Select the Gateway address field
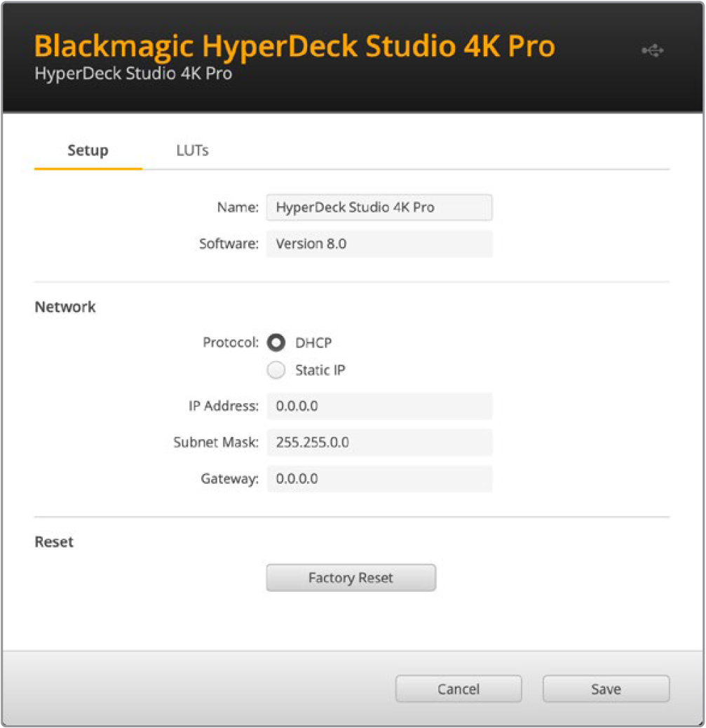The width and height of the screenshot is (706, 728). pos(379,479)
